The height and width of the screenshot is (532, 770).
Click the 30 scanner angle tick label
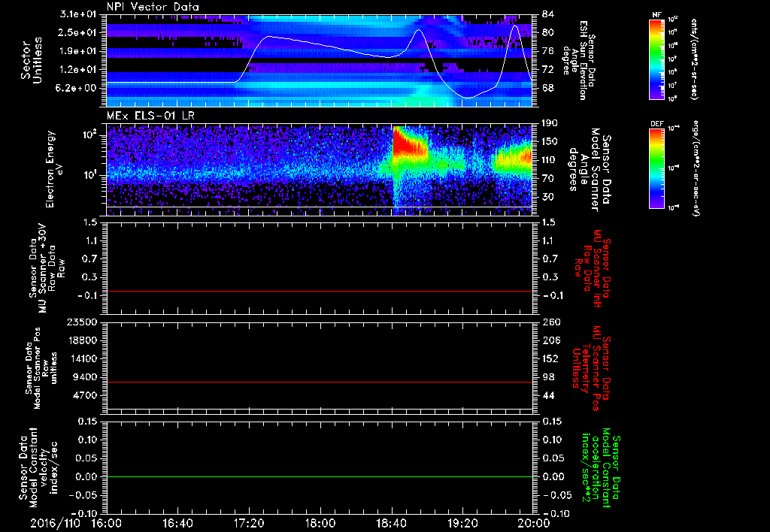[x=547, y=197]
